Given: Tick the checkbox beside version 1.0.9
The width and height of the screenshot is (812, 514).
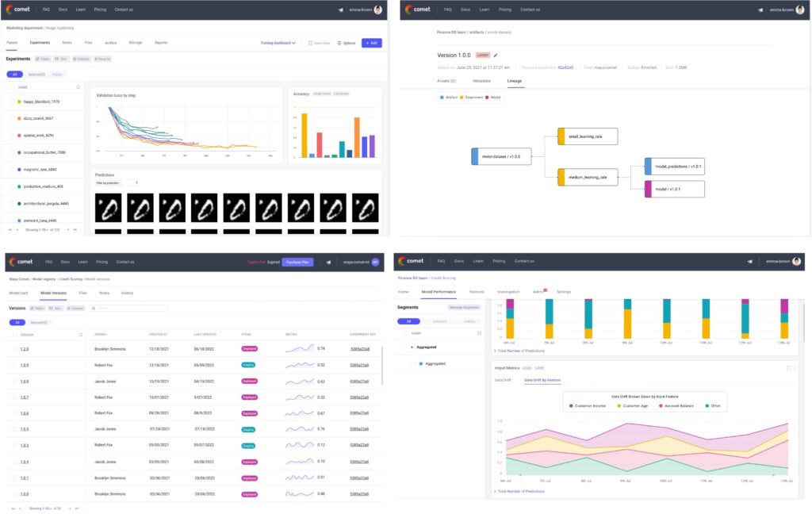Looking at the screenshot, I should (13, 365).
